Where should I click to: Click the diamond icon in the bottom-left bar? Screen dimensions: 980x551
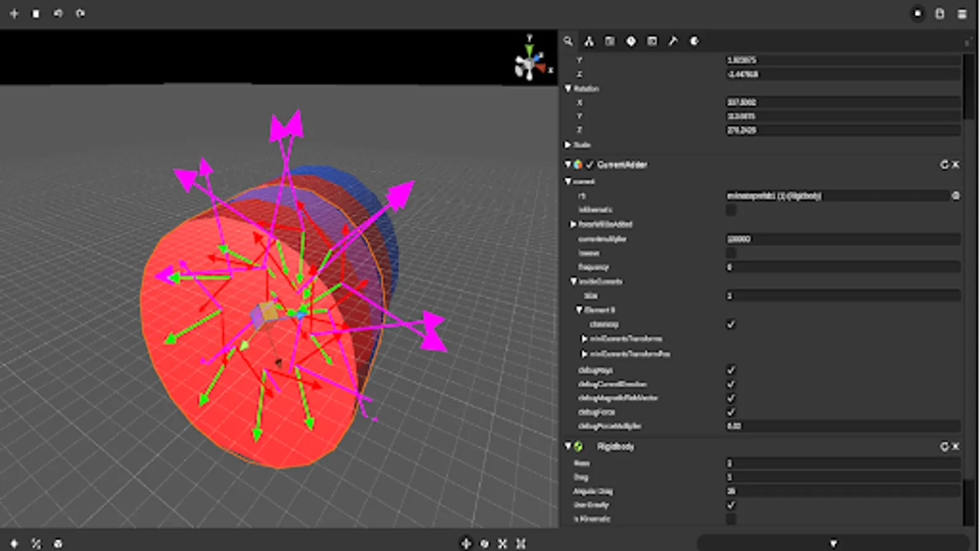14,543
